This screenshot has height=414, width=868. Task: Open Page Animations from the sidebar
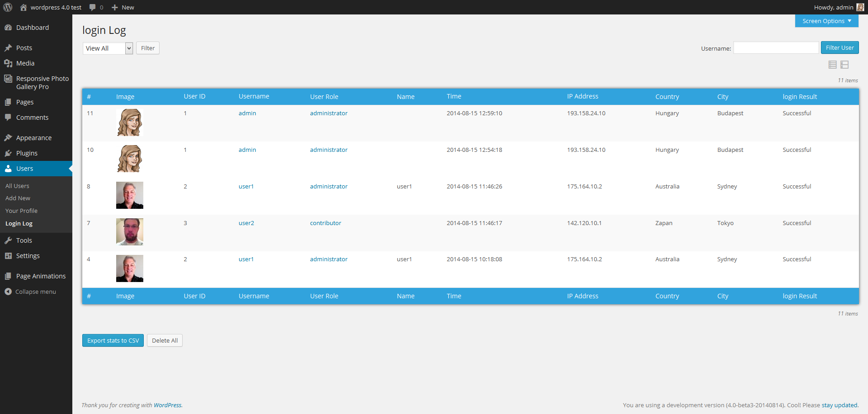pyautogui.click(x=41, y=276)
